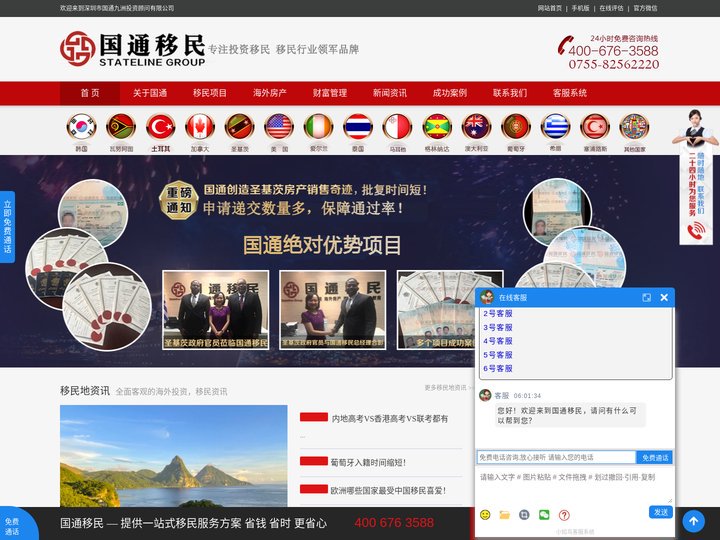720x540 pixels.
Task: Pop out the chat window icon
Action: 647,298
